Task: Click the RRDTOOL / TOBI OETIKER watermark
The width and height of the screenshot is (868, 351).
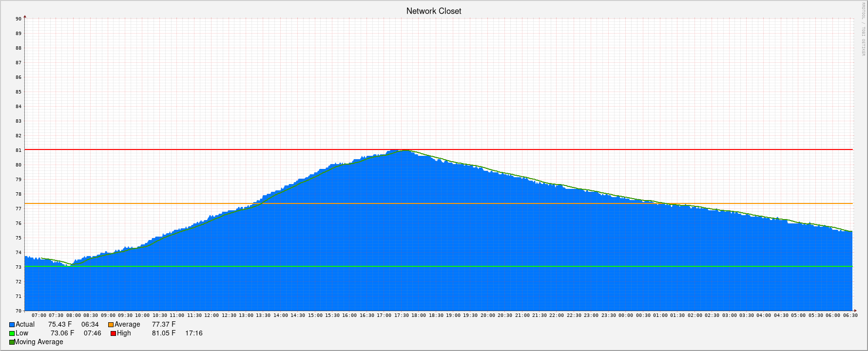Action: coord(863,29)
